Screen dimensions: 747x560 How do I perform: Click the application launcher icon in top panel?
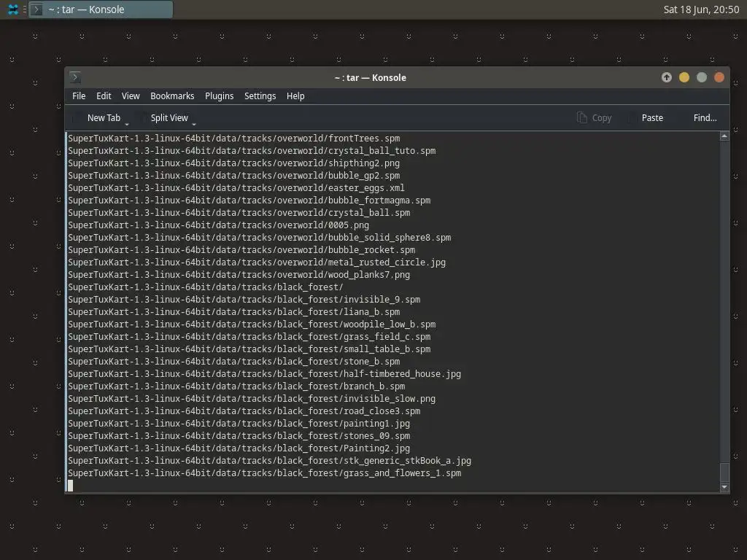tap(13, 9)
